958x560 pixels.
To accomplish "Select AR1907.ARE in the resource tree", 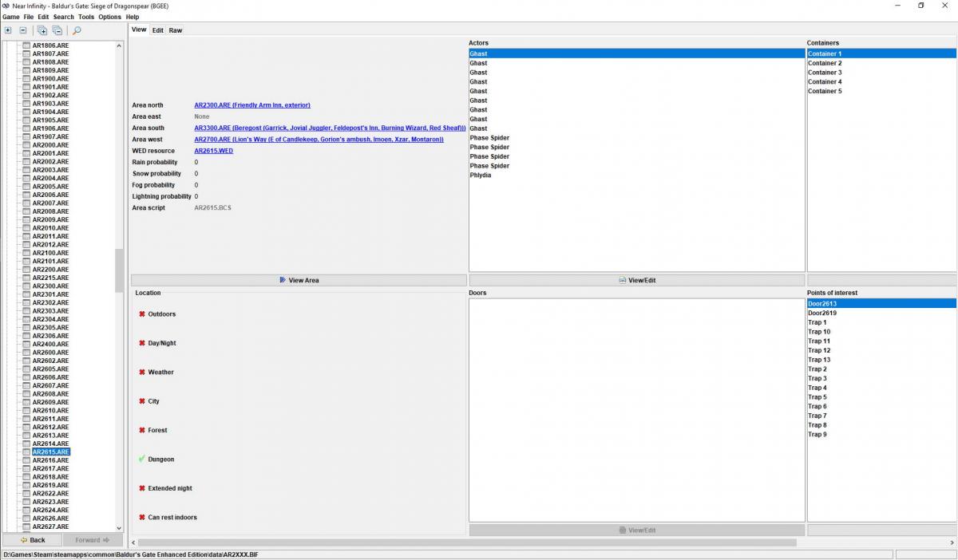I will tap(50, 136).
